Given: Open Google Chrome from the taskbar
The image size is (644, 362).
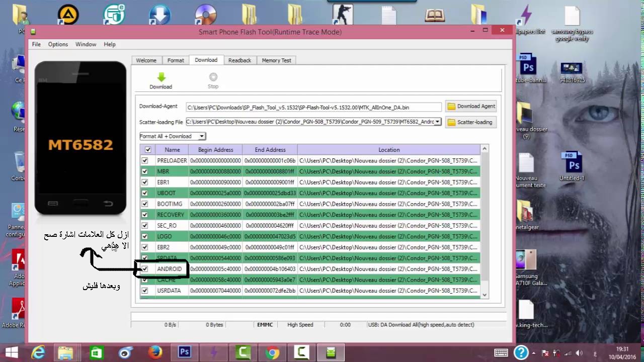Looking at the screenshot, I should [272, 352].
